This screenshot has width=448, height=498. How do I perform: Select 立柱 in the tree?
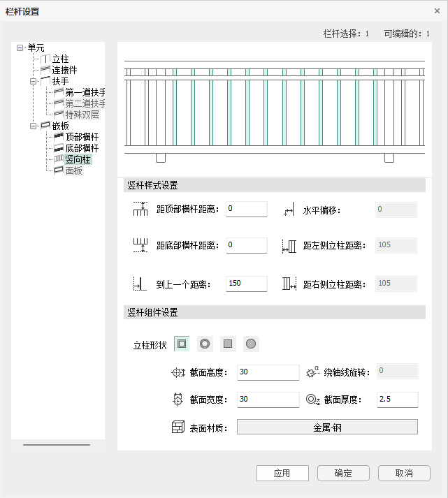click(x=60, y=59)
